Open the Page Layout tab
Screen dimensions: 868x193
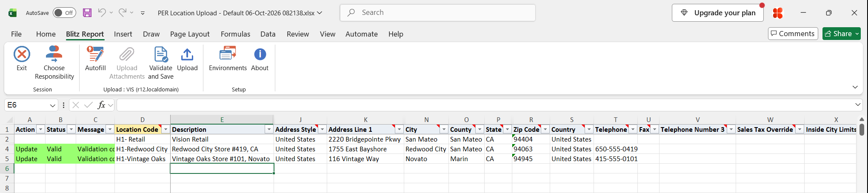pyautogui.click(x=190, y=34)
